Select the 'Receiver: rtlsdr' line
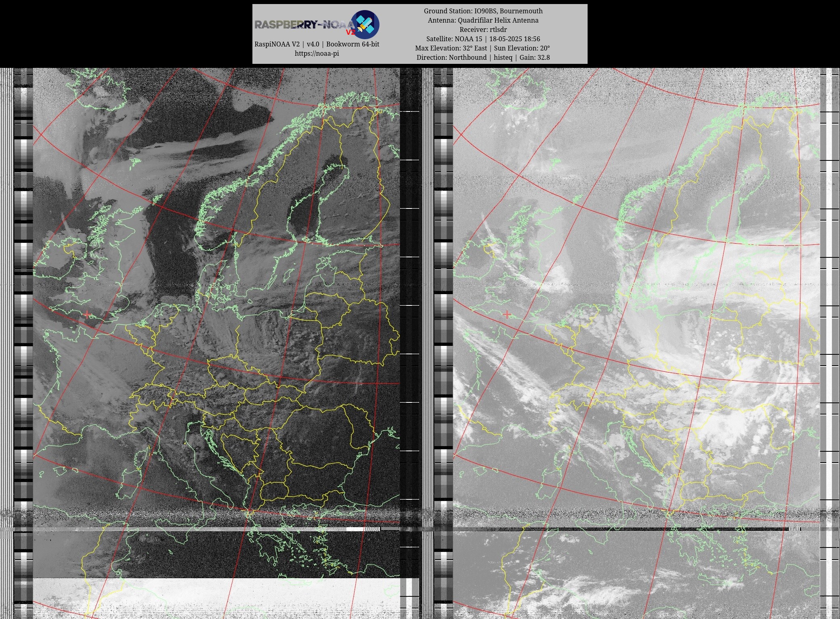Screen dimensions: 840x619 [483, 29]
